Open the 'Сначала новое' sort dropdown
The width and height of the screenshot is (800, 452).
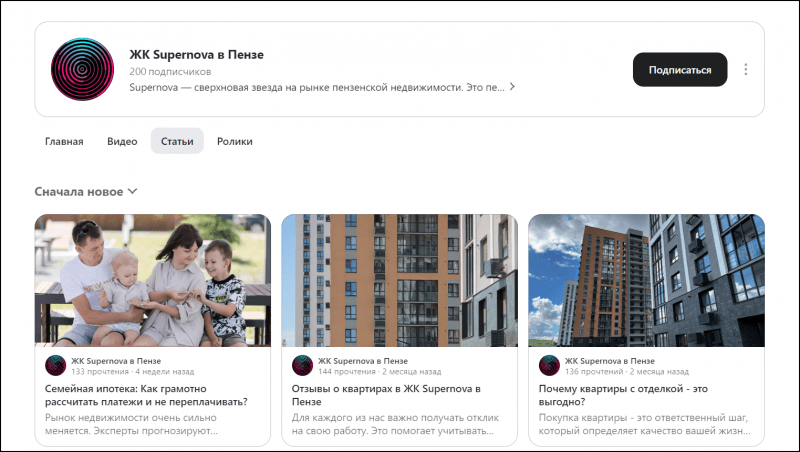86,191
